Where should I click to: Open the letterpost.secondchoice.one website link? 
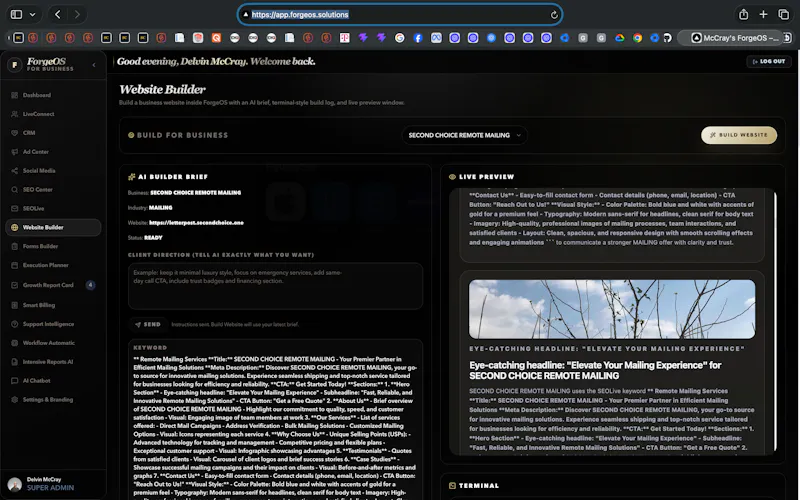196,222
